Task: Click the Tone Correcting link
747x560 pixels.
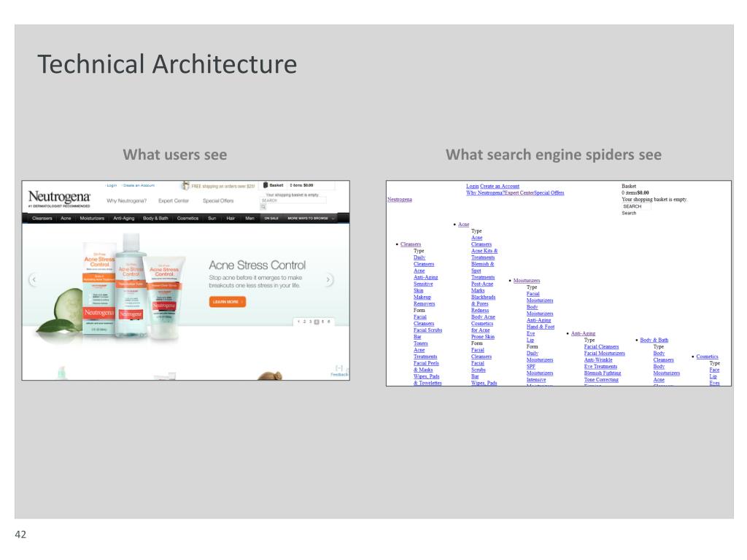Action: (601, 380)
